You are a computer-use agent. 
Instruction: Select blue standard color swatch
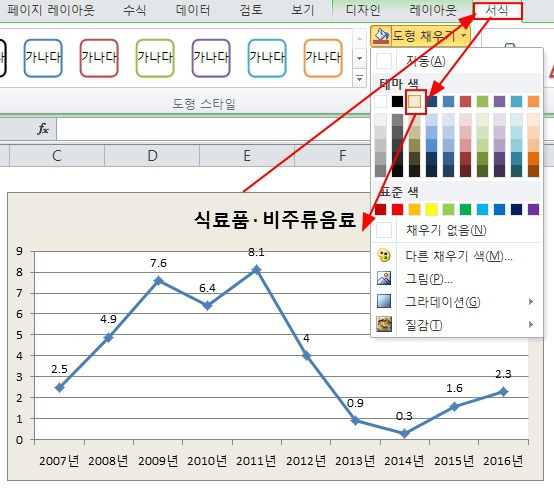click(500, 209)
